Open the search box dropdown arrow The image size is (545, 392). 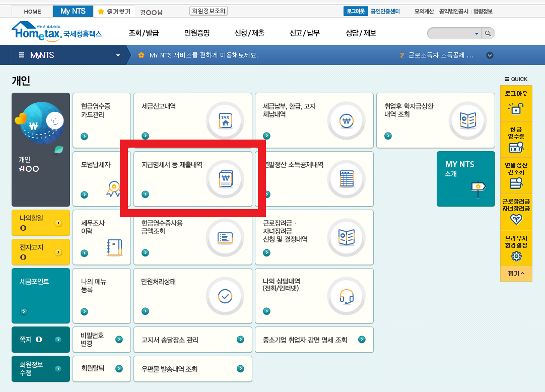pos(476,34)
